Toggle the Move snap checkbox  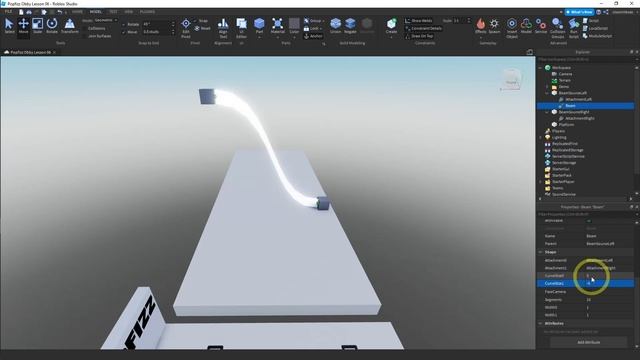pyautogui.click(x=124, y=32)
